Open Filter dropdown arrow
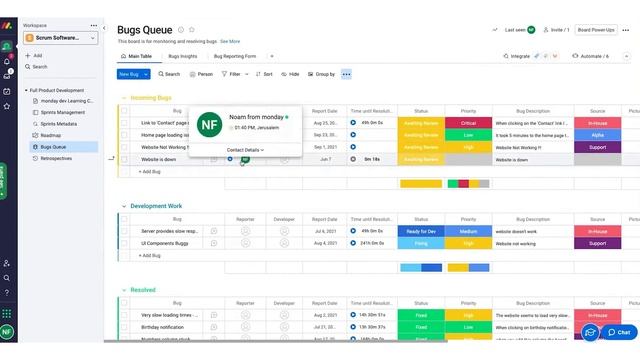This screenshot has width=640, height=360. coord(247,74)
